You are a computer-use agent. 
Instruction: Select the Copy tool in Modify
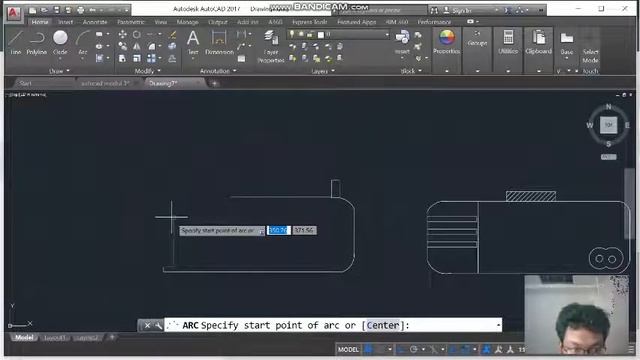[122, 47]
